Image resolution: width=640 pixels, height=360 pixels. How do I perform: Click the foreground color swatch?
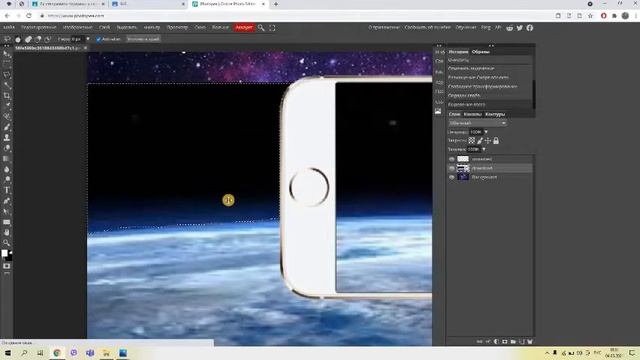tap(4, 254)
